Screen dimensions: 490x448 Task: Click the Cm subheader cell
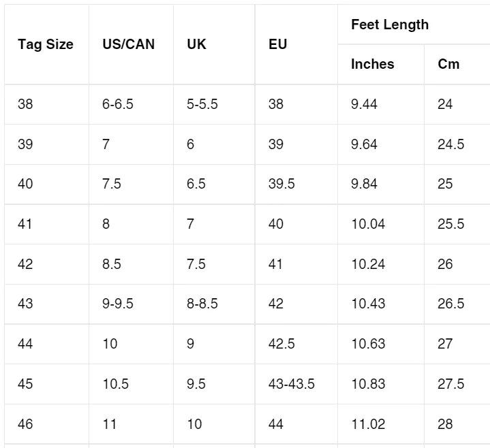tap(457, 64)
